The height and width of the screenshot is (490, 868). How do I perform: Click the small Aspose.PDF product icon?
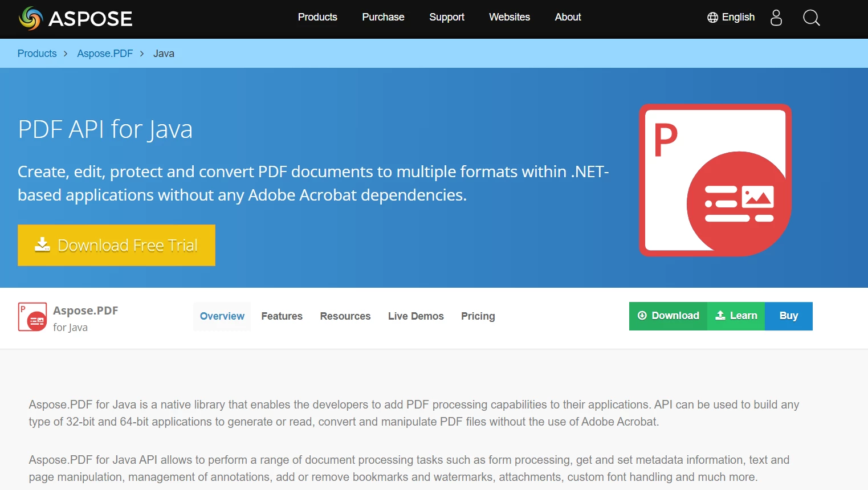coord(32,317)
